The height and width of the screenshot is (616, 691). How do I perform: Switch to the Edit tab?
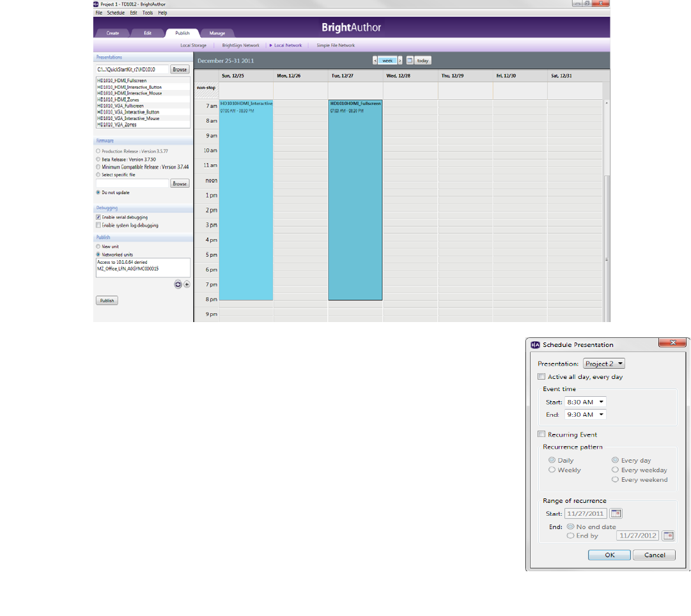click(x=147, y=33)
